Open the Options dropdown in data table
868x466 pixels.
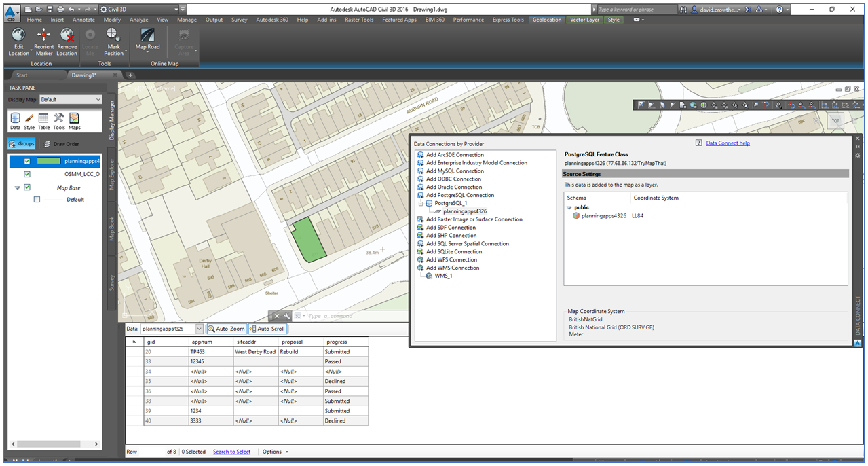(275, 452)
